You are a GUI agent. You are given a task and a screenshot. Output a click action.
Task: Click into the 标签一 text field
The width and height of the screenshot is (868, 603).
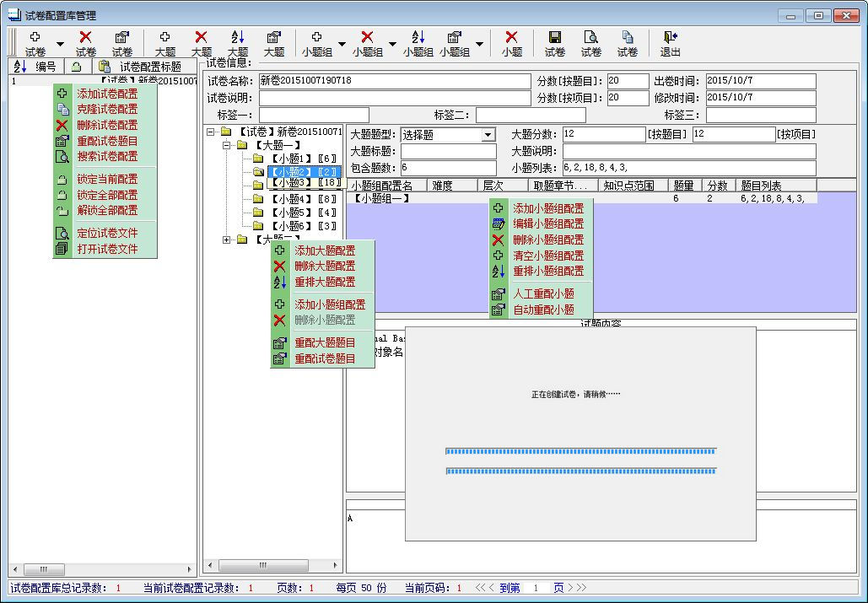point(314,115)
